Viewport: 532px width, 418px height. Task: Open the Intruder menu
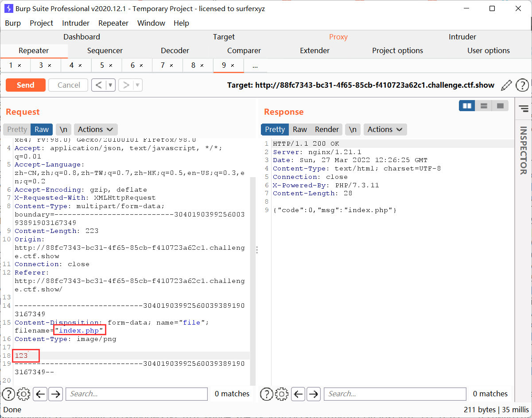pyautogui.click(x=76, y=23)
